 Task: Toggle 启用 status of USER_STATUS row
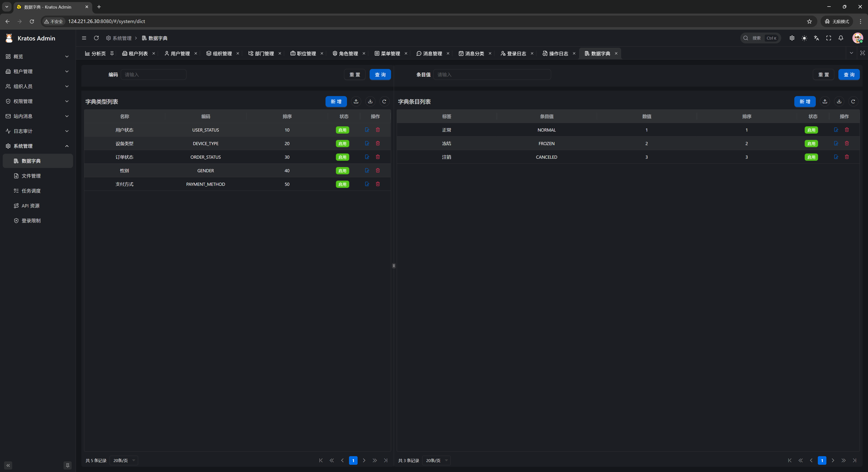click(342, 130)
